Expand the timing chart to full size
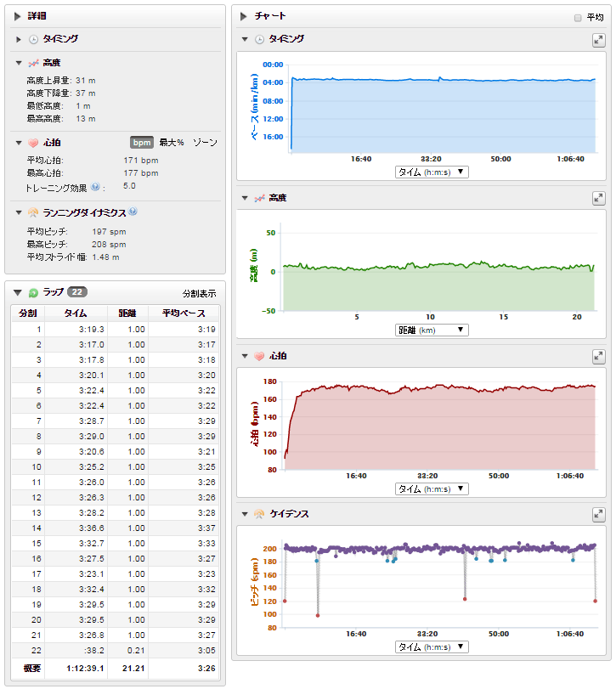Viewport: 616px width, 689px height. tap(598, 40)
